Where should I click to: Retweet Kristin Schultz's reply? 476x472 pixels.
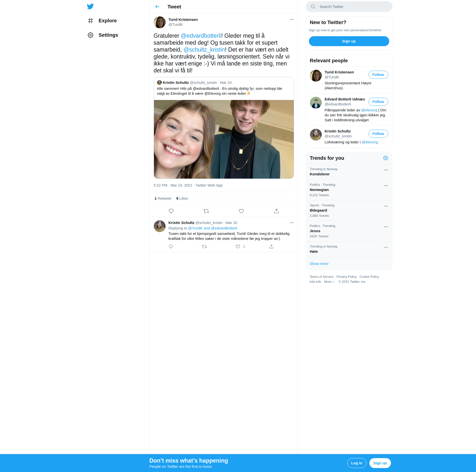pos(204,247)
